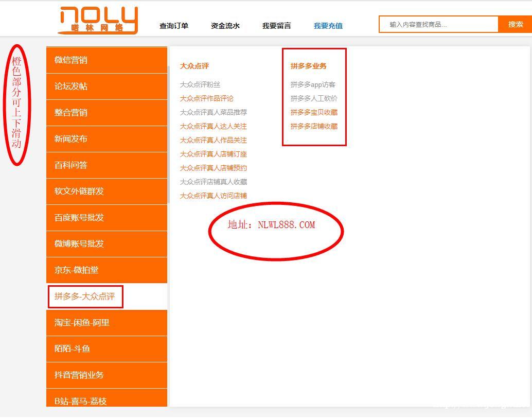The image size is (532, 418).
Task: Click the product search input field
Action: pos(438,24)
